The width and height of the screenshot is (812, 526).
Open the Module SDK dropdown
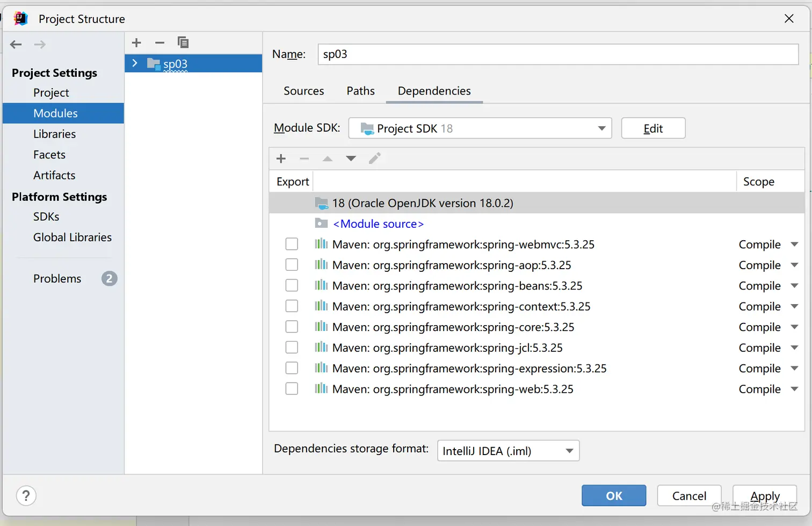(480, 128)
